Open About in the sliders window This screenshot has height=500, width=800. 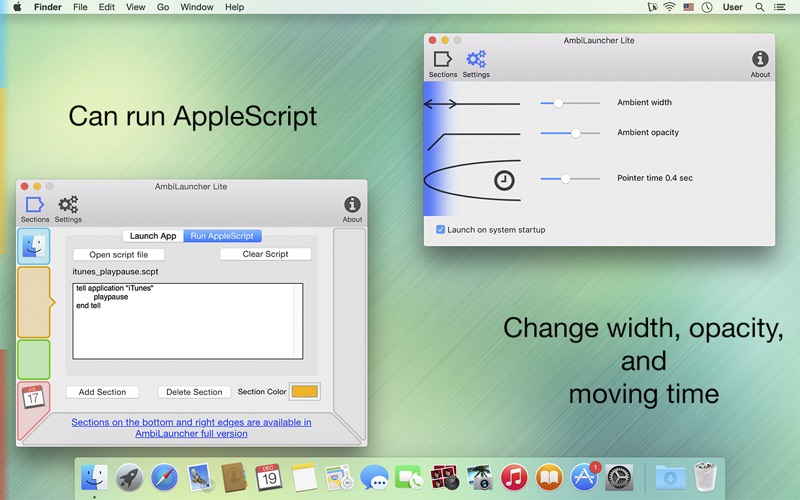point(760,64)
